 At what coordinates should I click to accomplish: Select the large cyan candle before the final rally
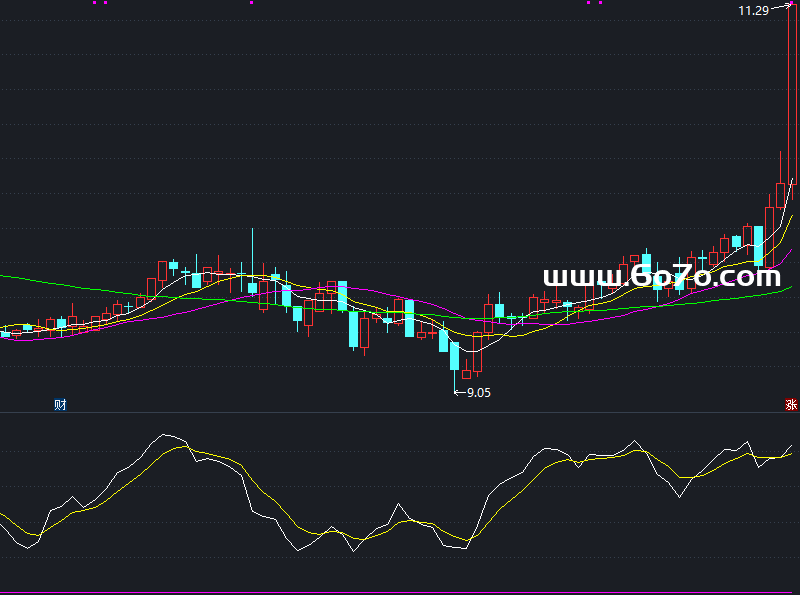pyautogui.click(x=758, y=246)
